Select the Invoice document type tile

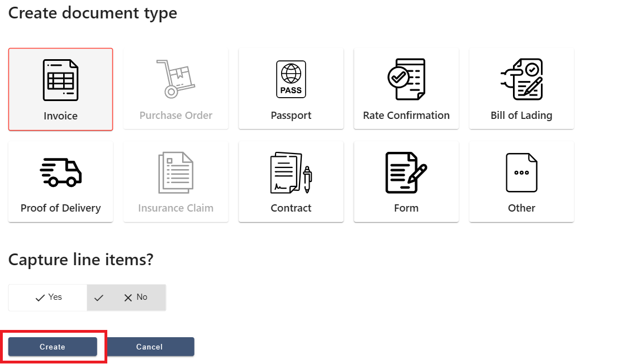[60, 89]
